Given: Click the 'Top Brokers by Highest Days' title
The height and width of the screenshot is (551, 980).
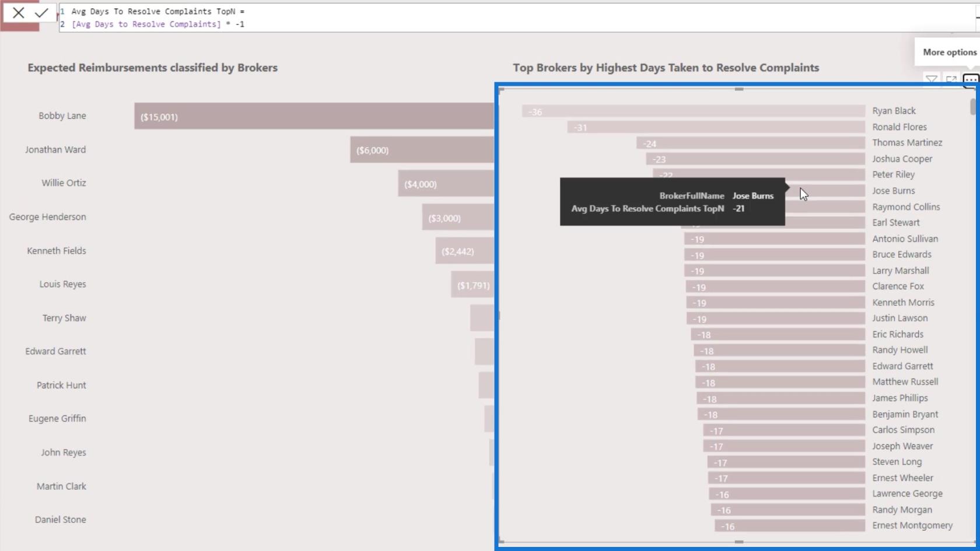Looking at the screenshot, I should click(666, 68).
